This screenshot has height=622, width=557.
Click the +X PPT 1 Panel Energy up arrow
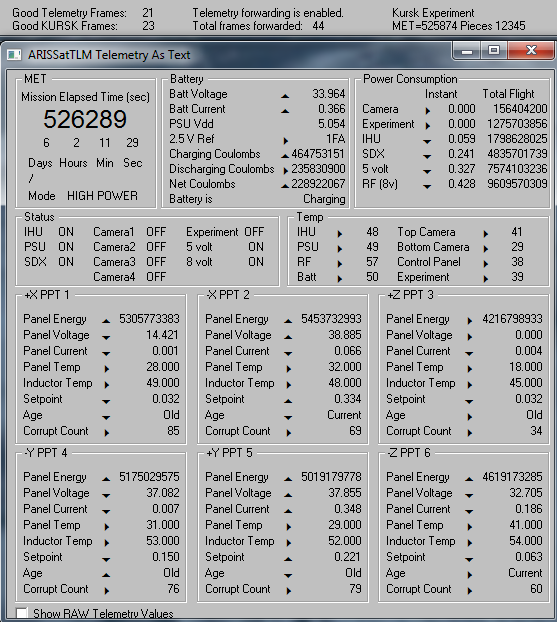click(106, 321)
